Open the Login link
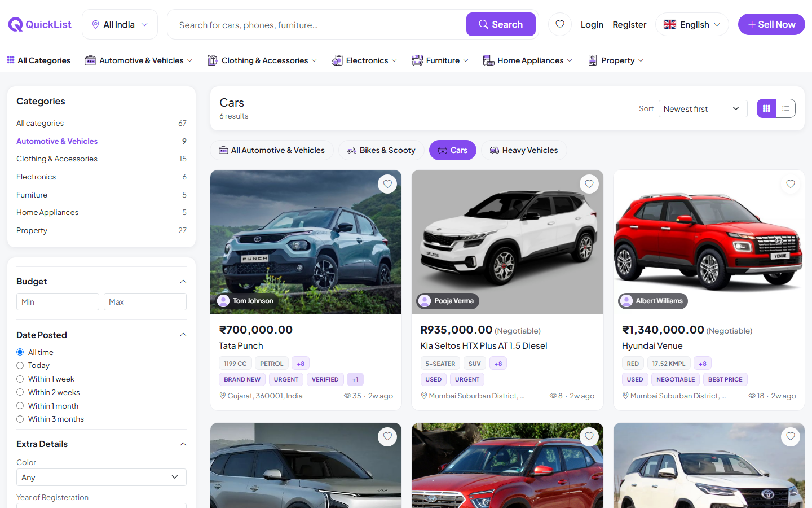 point(592,24)
